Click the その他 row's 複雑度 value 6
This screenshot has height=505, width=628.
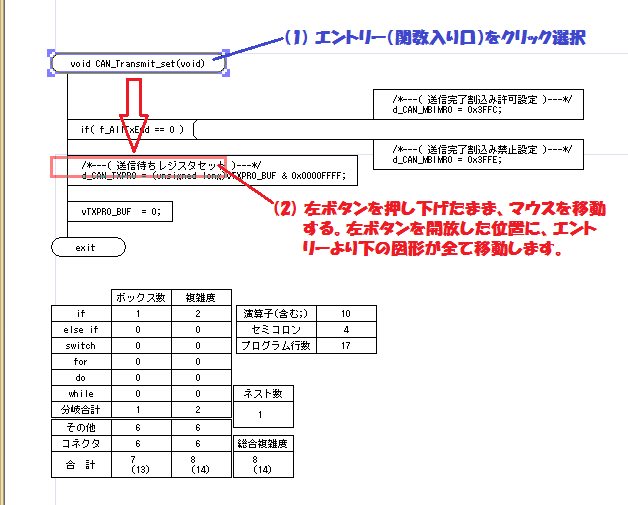click(x=201, y=427)
